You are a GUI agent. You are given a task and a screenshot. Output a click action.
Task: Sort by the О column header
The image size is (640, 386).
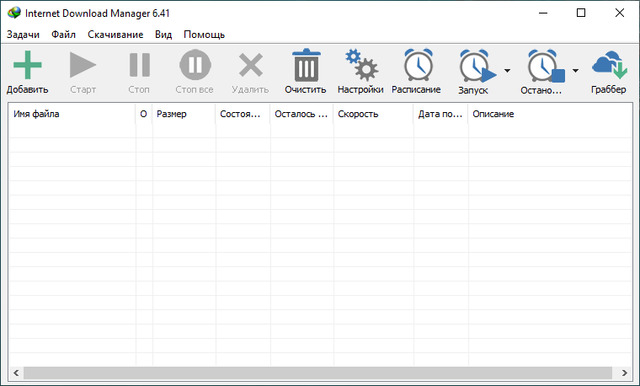144,114
